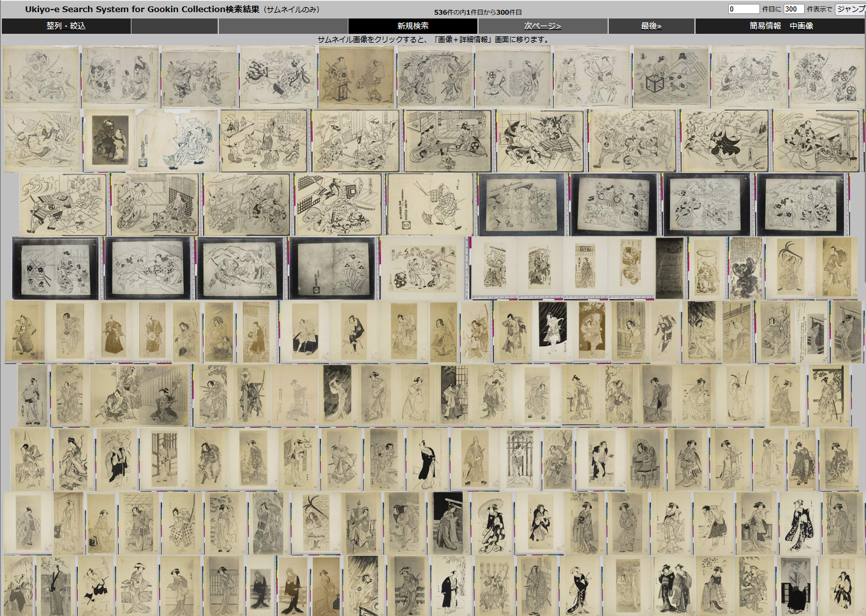Open the last thumbnail in the third row
This screenshot has height=616, width=866.
coord(802,204)
